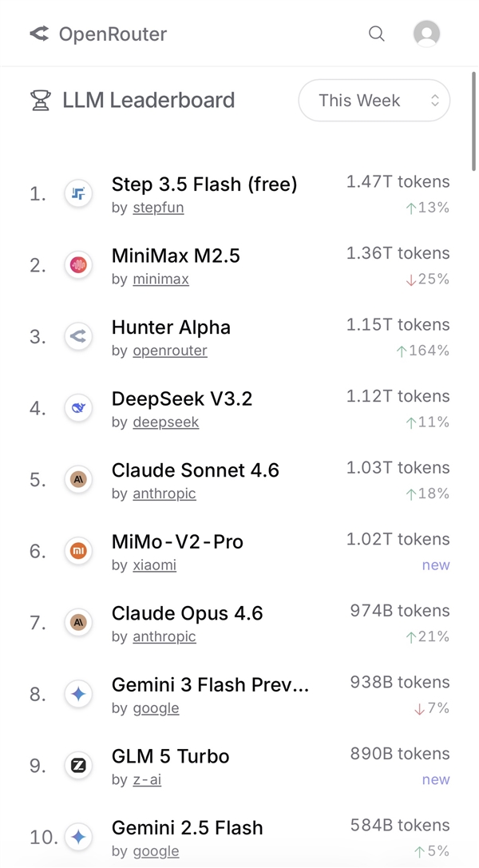Click the GLM 5 Turbo Z icon
The width and height of the screenshot is (479, 868).
point(78,766)
